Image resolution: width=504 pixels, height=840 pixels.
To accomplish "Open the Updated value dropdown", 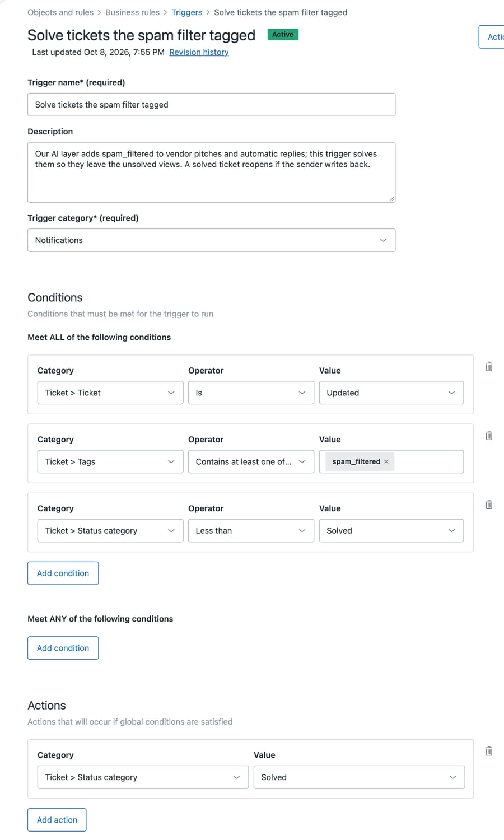I will click(391, 393).
